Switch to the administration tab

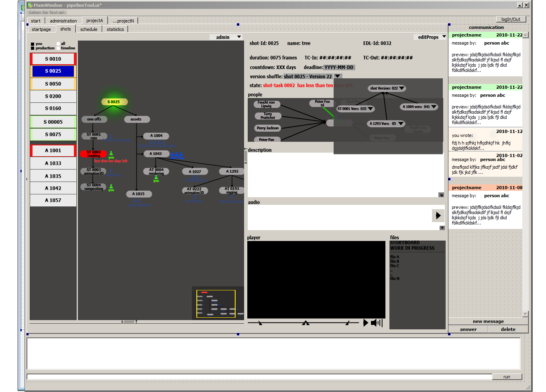click(63, 21)
